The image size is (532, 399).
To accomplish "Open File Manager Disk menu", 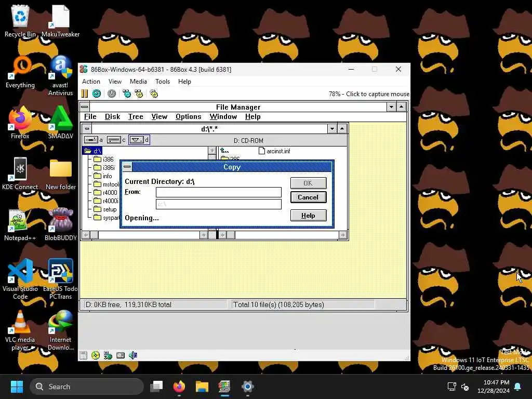I will coord(112,116).
